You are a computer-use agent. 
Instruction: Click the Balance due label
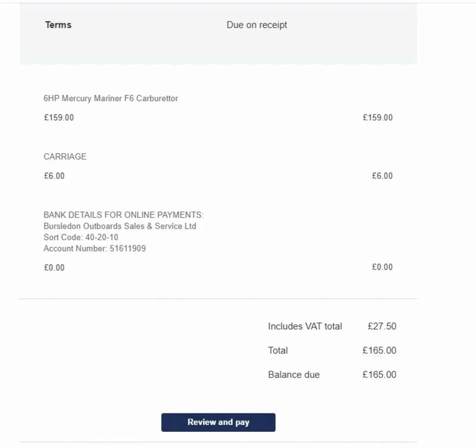294,375
